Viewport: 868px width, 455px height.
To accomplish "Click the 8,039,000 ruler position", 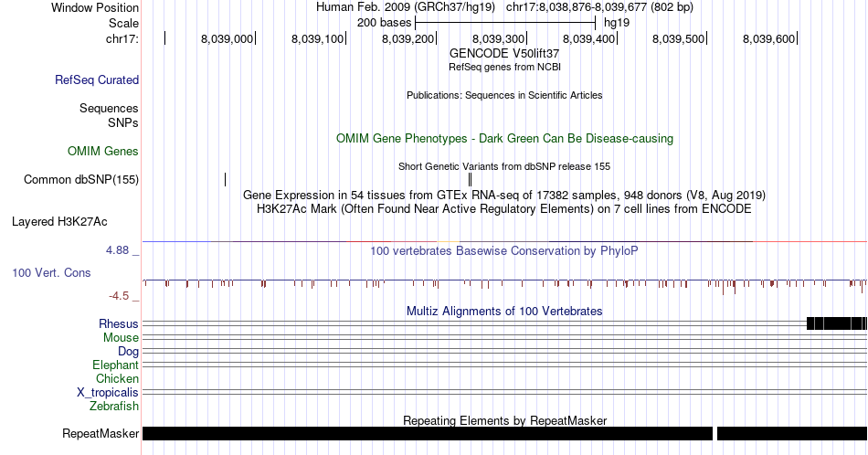I will 227,38.
